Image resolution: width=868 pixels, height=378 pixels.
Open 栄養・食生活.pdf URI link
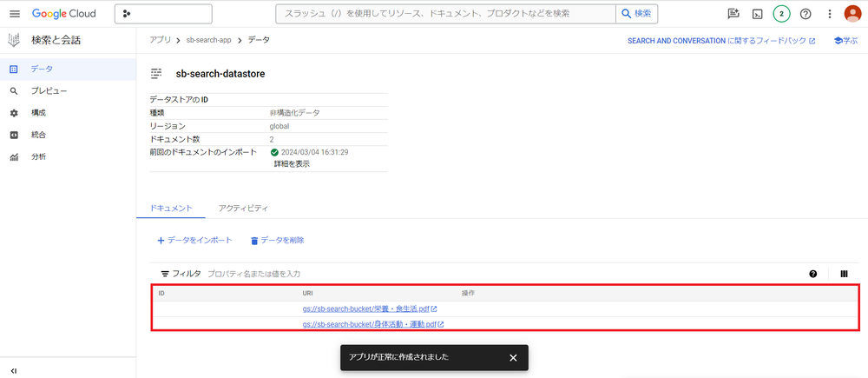coord(371,309)
